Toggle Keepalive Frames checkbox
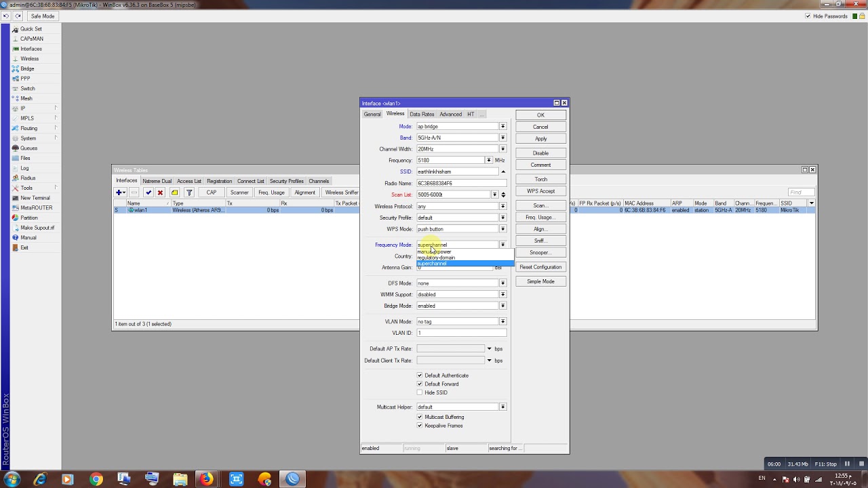The height and width of the screenshot is (488, 868). pyautogui.click(x=420, y=426)
